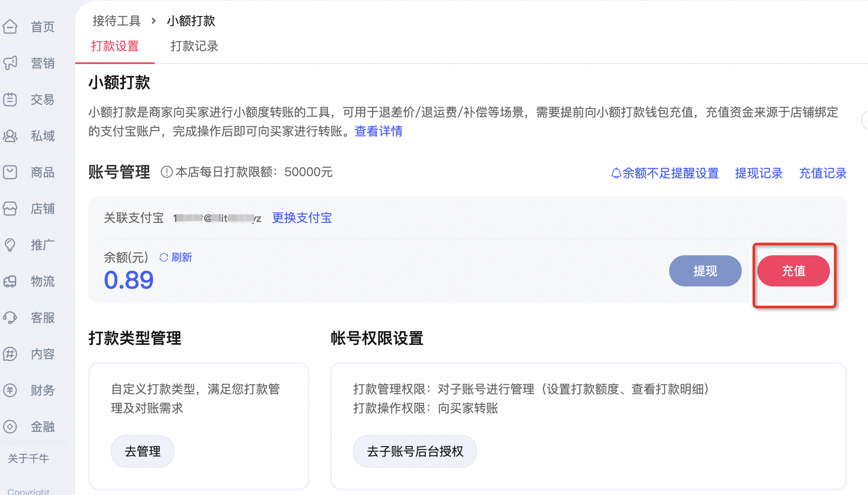This screenshot has height=495, width=868.
Task: Click the 客服 headset icon
Action: [10, 318]
